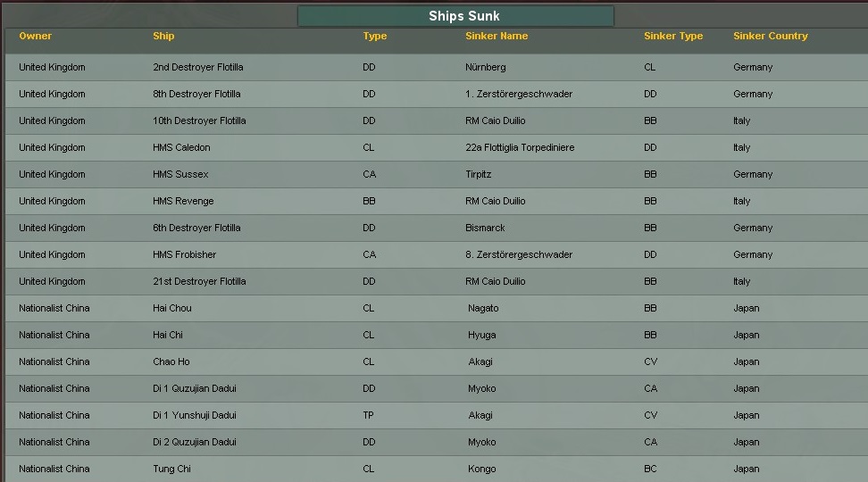
Task: Select the 2nd Destroyer Flotilla row
Action: pos(197,67)
